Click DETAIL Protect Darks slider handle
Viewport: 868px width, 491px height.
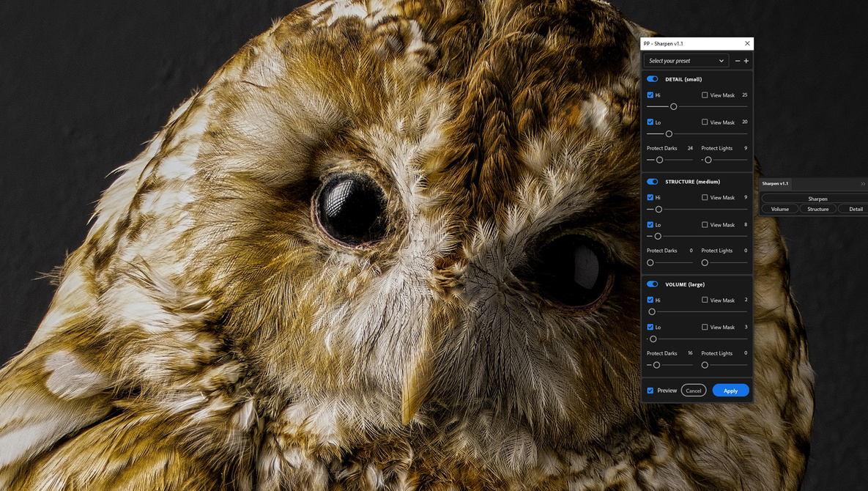(659, 160)
